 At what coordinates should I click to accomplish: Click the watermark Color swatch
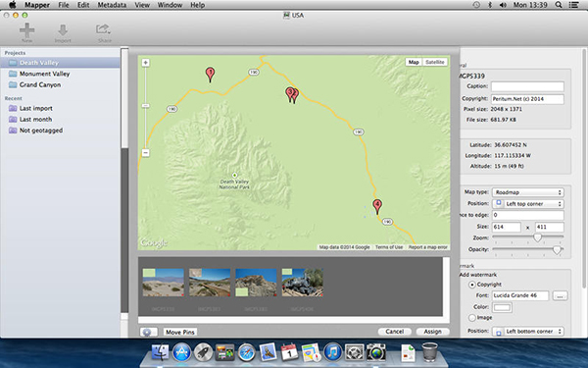[x=502, y=307]
